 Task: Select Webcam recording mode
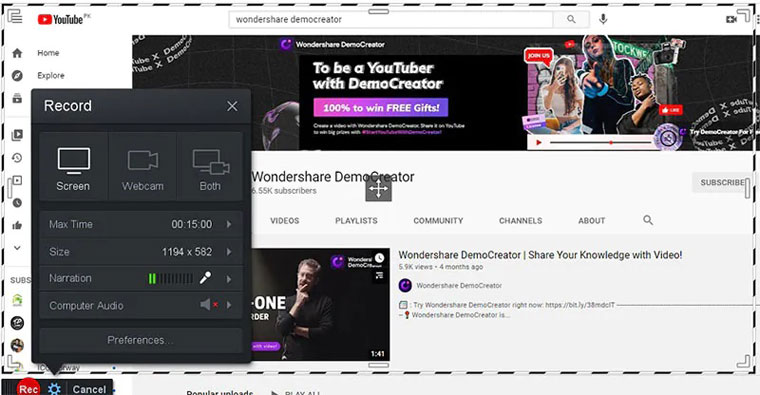click(x=142, y=167)
